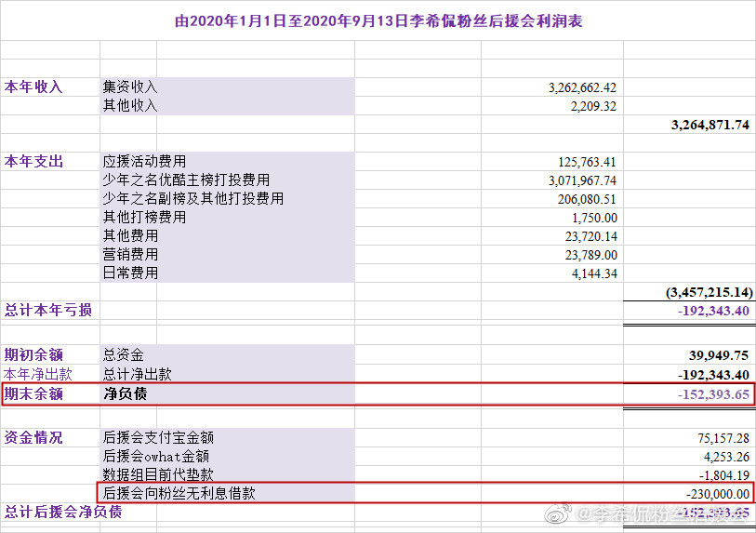756x533 pixels.
Task: Select the value 2,209.32
Action: tap(593, 106)
